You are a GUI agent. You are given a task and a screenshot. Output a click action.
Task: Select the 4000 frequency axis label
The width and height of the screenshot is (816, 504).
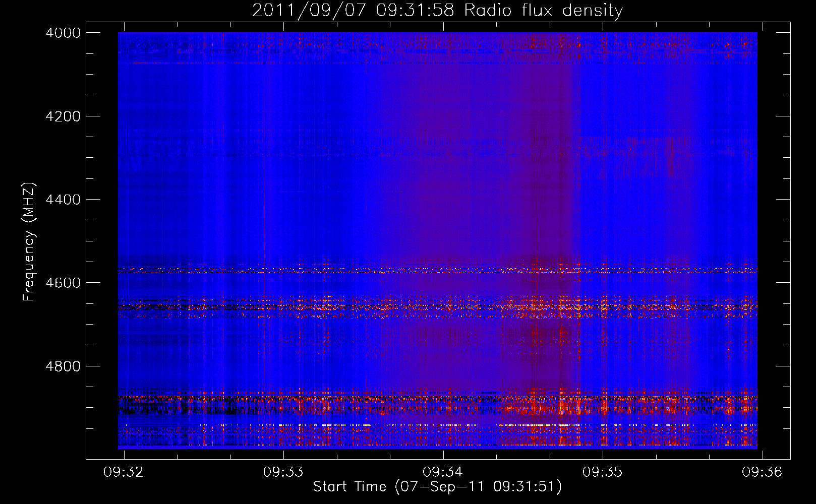pyautogui.click(x=63, y=33)
